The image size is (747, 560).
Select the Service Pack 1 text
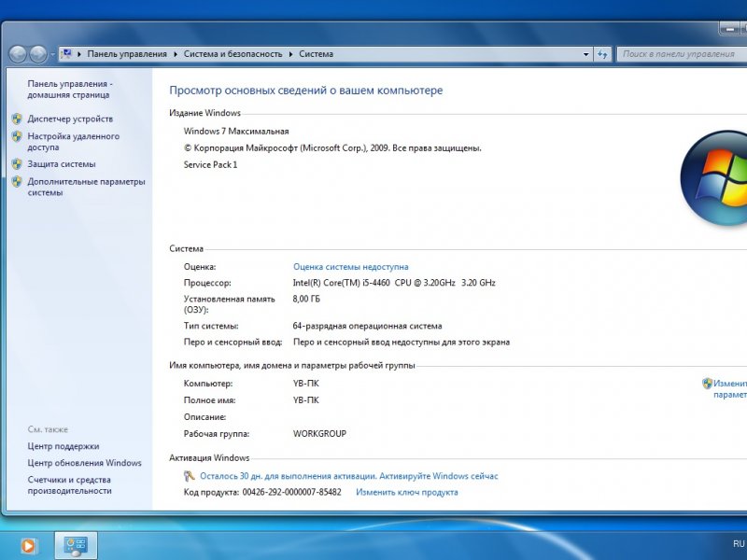(x=210, y=165)
